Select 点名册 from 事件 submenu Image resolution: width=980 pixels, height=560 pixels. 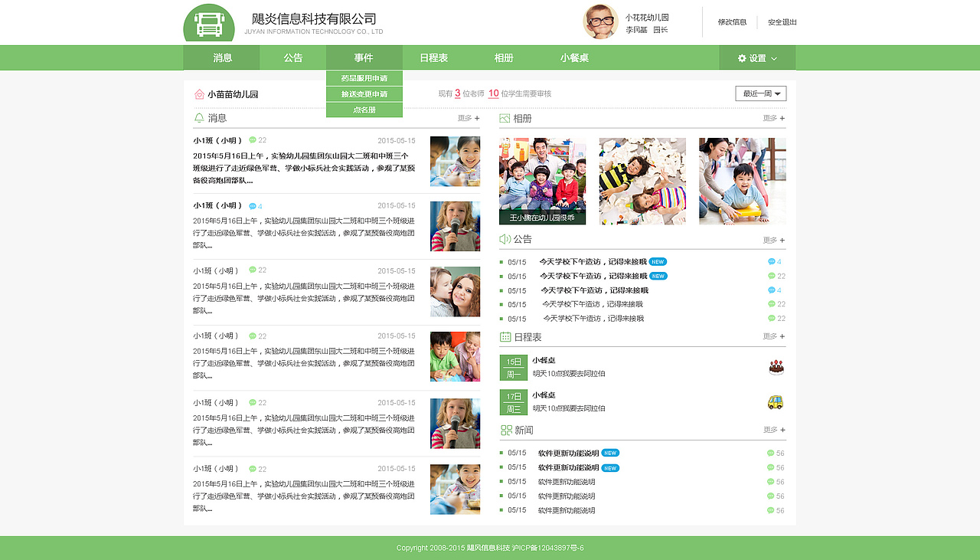tap(364, 110)
